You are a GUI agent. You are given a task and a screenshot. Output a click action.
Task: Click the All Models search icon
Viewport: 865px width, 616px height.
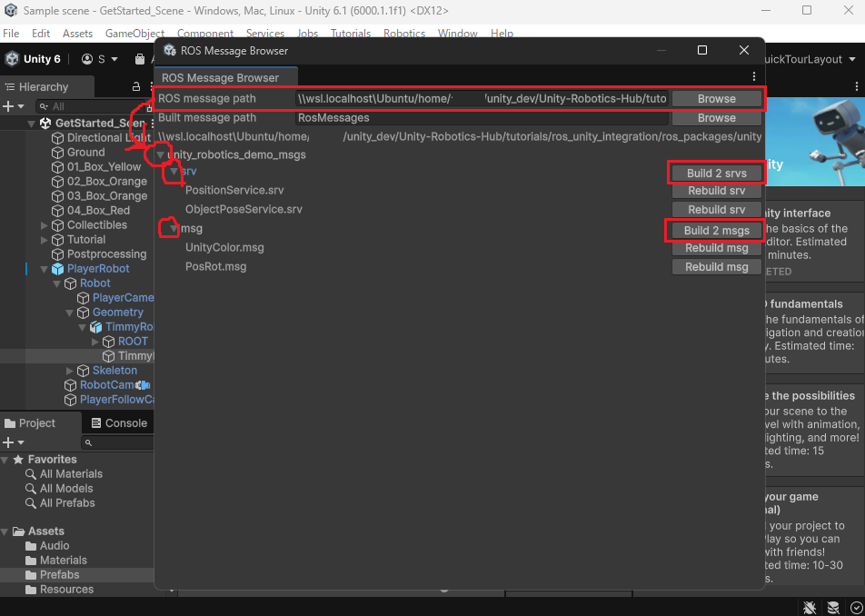pos(31,488)
